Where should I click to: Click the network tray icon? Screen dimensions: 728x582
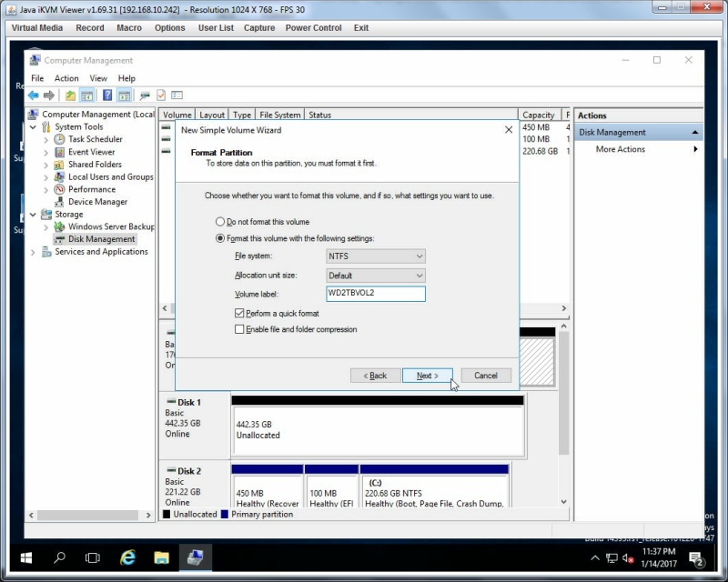tap(612, 558)
